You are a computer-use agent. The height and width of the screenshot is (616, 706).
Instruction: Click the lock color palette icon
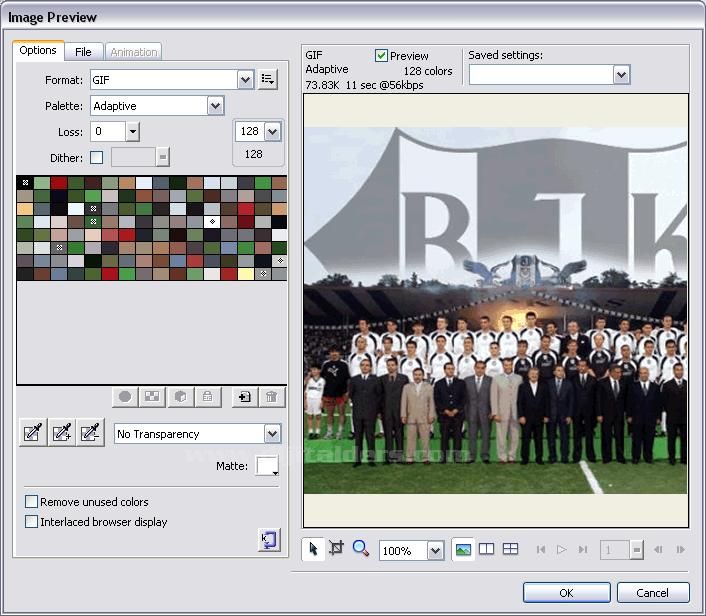208,397
